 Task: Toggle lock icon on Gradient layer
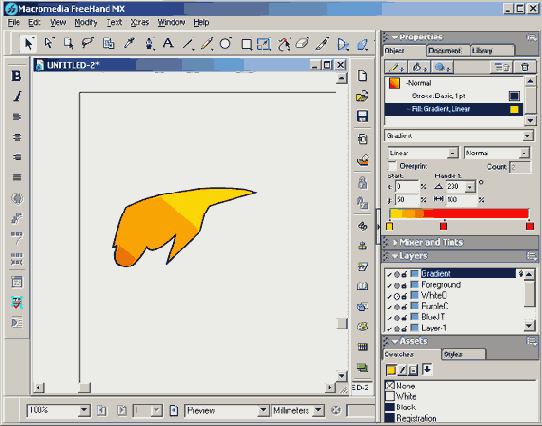click(404, 274)
